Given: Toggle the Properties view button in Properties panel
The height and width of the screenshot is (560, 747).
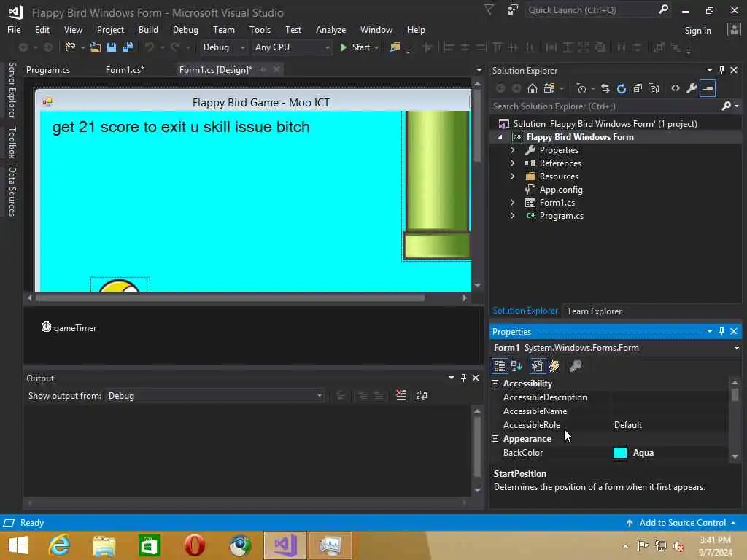Looking at the screenshot, I should [x=537, y=366].
